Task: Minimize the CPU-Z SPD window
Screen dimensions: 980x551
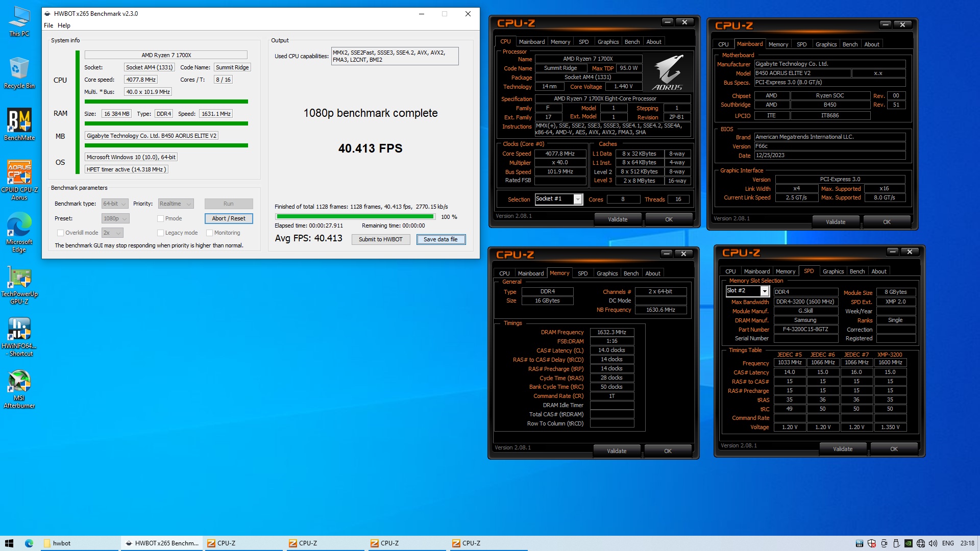Action: [x=892, y=252]
